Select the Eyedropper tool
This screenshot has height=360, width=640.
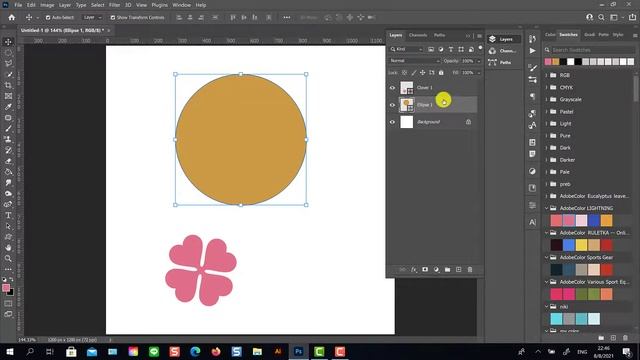tap(8, 107)
